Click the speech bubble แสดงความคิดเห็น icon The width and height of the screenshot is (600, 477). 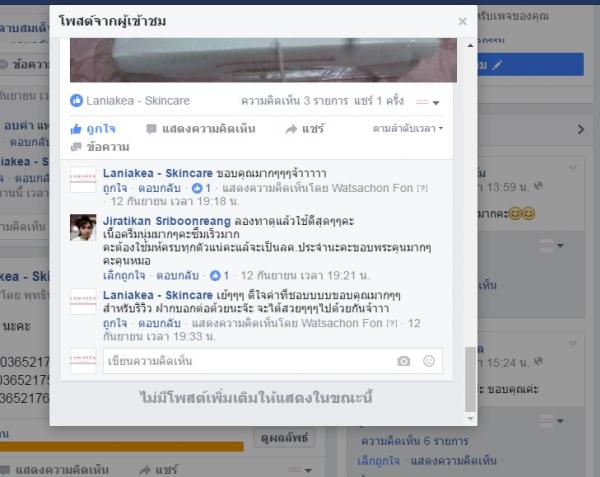tap(152, 129)
